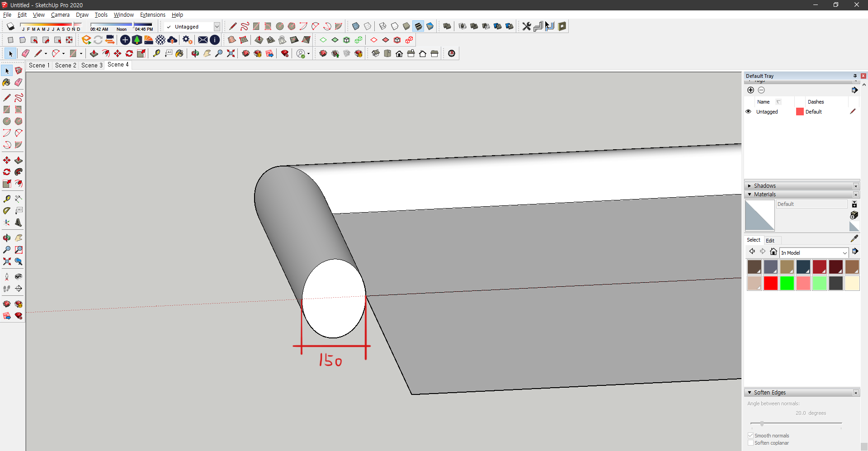The image size is (868, 451).
Task: Choose the Offset tool in left toolbar
Action: [x=19, y=184]
